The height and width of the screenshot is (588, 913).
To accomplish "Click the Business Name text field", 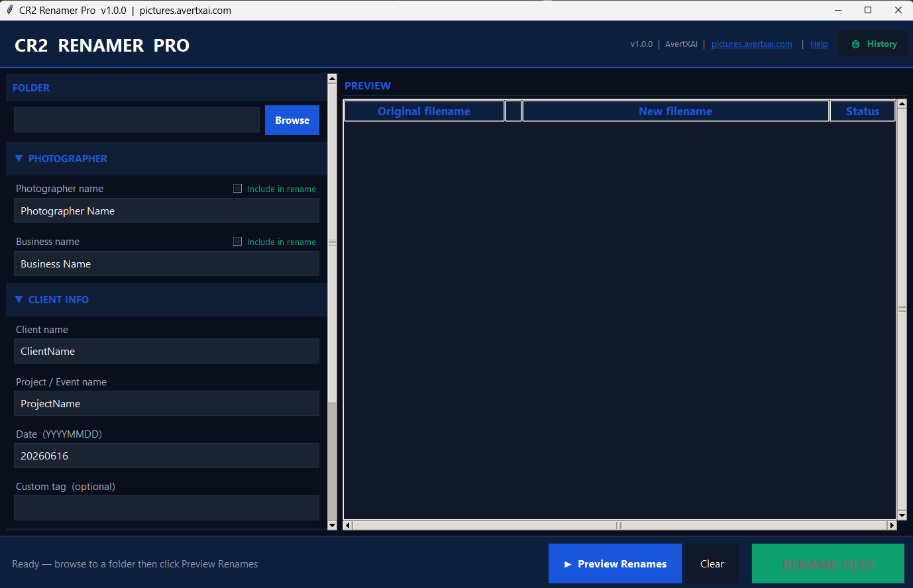I will (166, 264).
